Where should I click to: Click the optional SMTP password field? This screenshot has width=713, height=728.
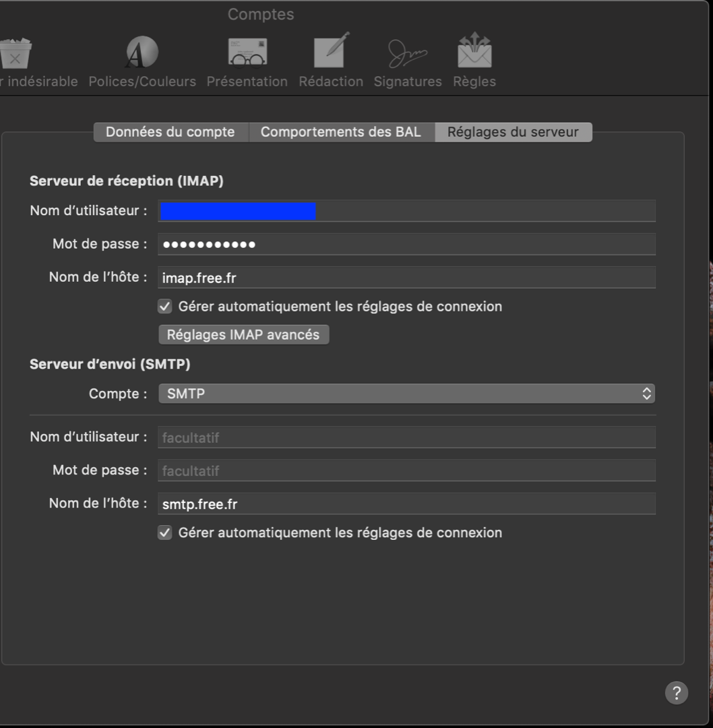click(406, 471)
